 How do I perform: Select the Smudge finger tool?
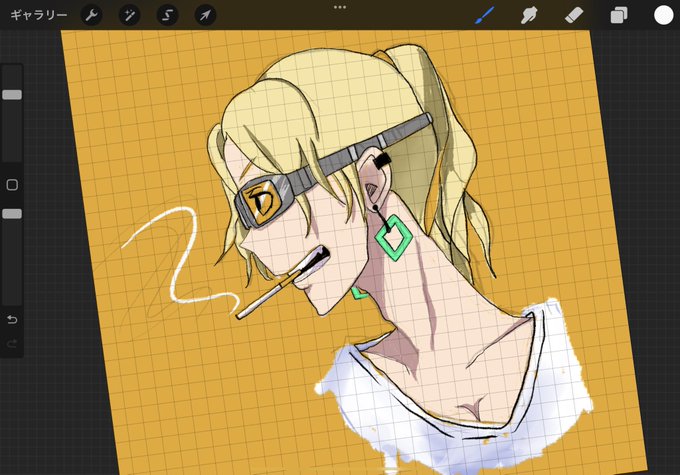529,15
